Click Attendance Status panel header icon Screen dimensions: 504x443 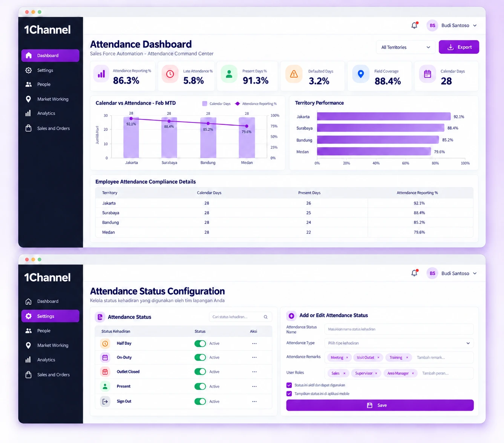100,317
